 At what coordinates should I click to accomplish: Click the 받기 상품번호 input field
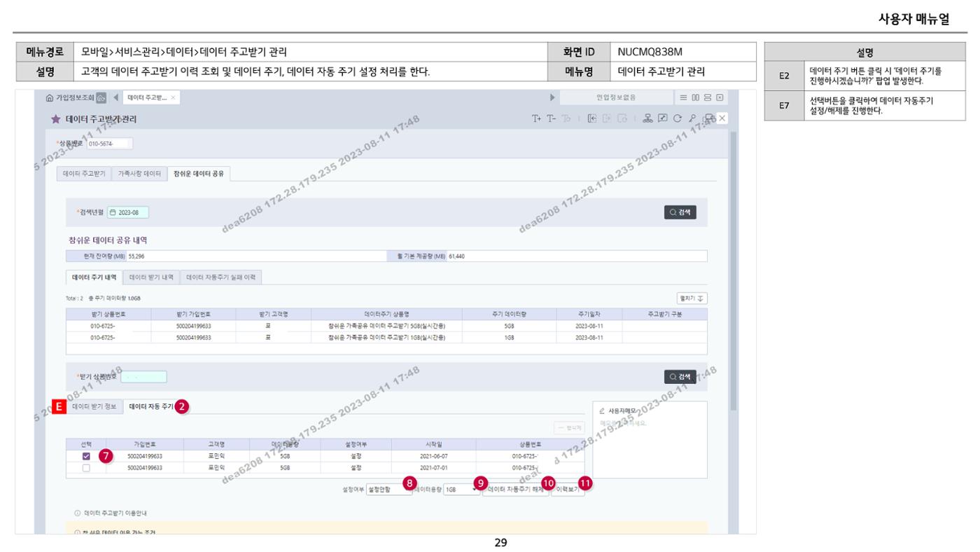[143, 377]
